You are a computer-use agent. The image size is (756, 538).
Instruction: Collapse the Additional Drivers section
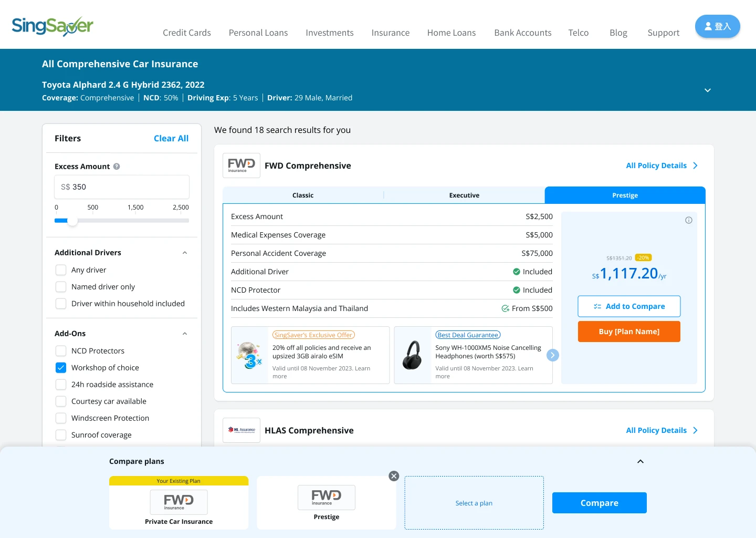tap(185, 253)
